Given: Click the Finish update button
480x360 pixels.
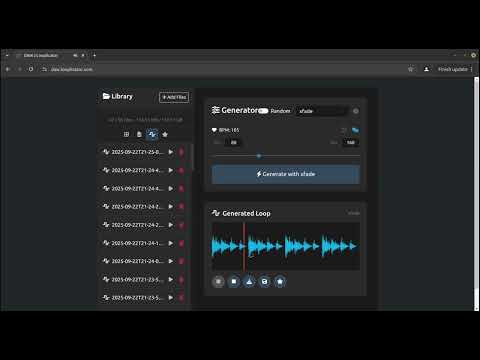Looking at the screenshot, I should click(x=453, y=69).
